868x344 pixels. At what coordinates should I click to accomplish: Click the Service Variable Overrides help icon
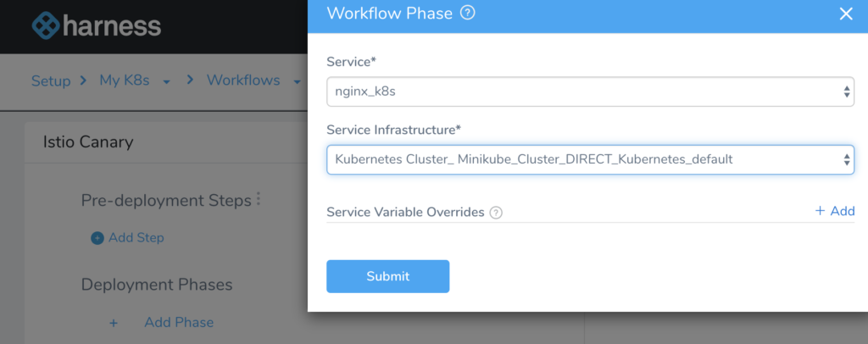coord(496,213)
